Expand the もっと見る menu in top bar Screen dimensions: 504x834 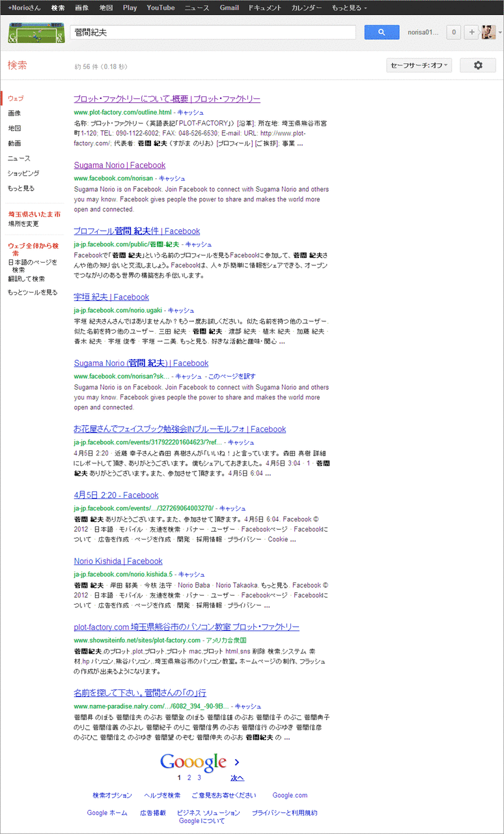point(349,8)
